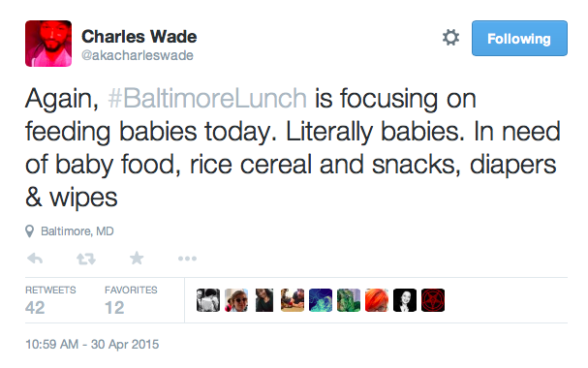Open first black-and-white retweeter avatar
Screen dimensions: 588x368
(208, 300)
